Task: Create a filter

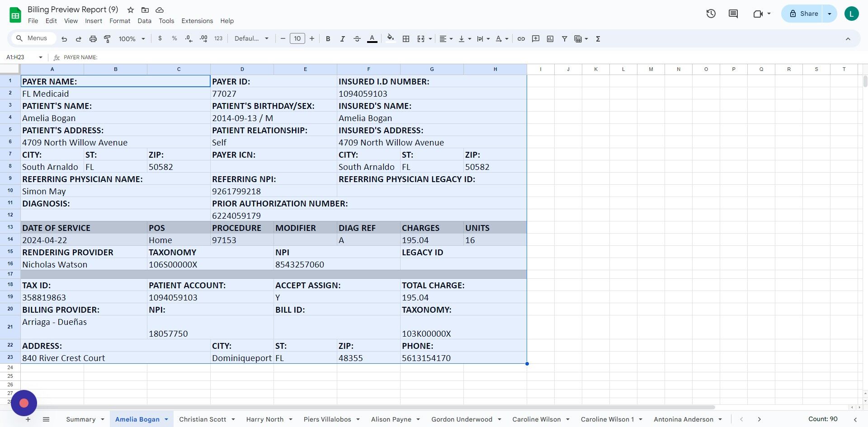Action: (564, 38)
